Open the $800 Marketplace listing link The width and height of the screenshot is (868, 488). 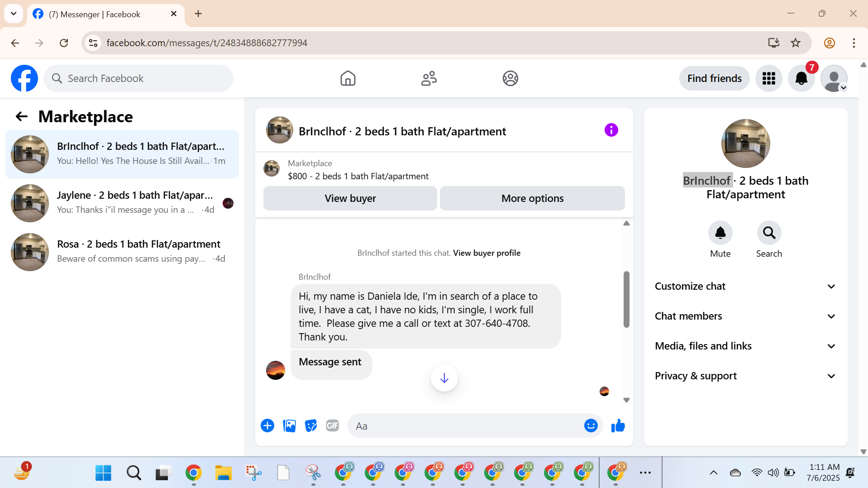pyautogui.click(x=358, y=176)
